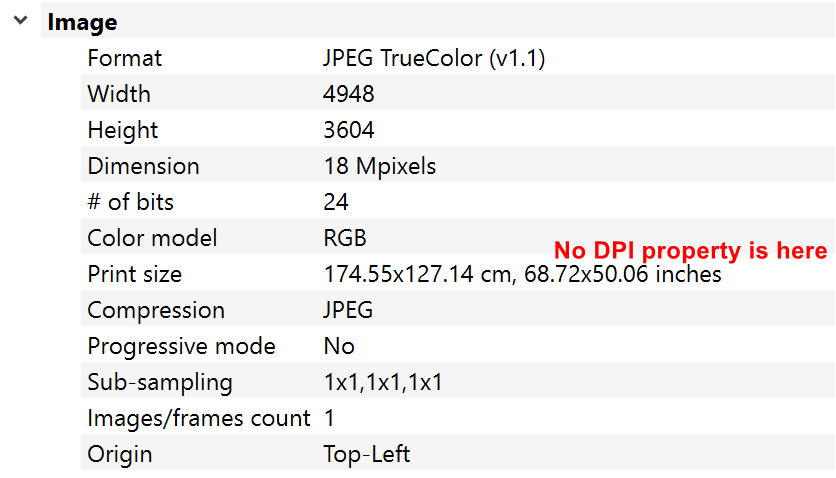Select the Format property label
This screenshot has width=836, height=478.
click(x=124, y=58)
